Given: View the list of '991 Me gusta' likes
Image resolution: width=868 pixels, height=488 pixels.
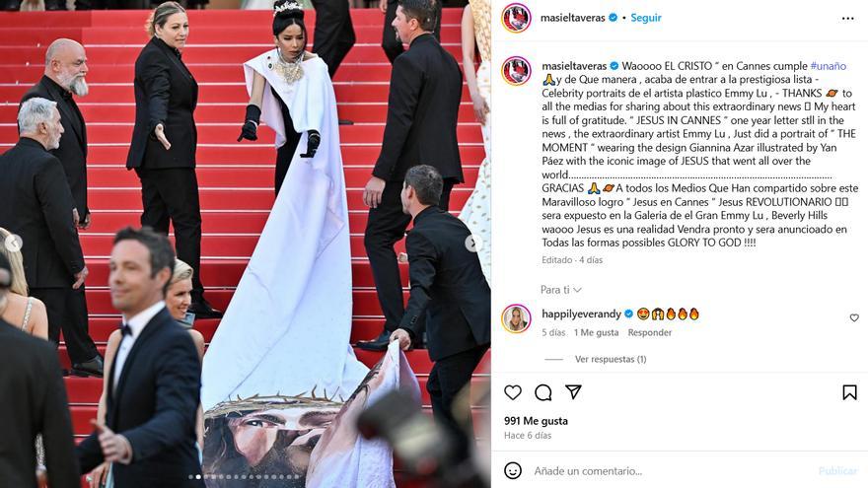Looking at the screenshot, I should click(x=536, y=421).
